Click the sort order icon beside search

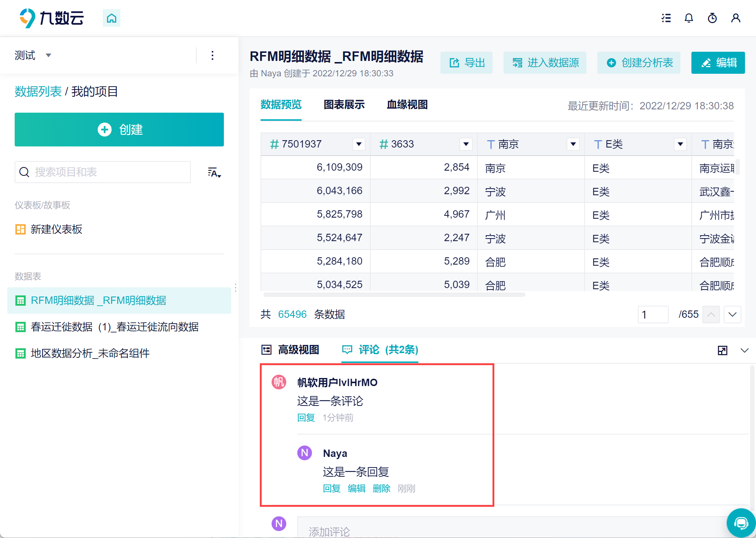pyautogui.click(x=214, y=172)
